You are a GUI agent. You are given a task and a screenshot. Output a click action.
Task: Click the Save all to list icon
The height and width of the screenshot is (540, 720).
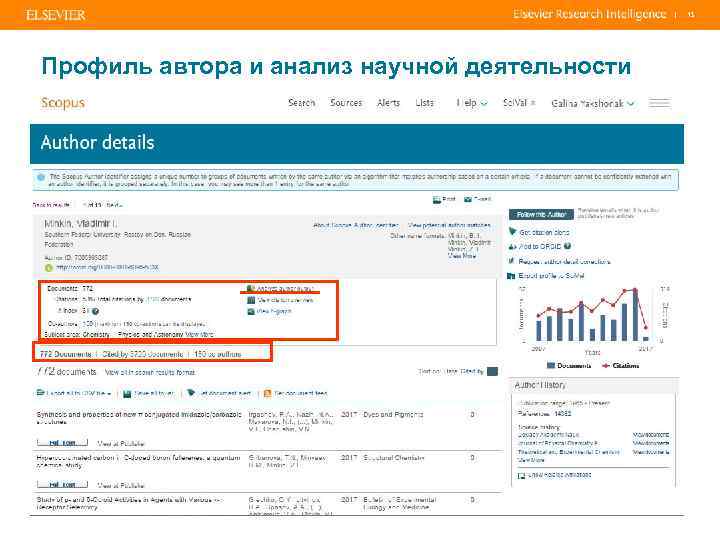point(127,394)
